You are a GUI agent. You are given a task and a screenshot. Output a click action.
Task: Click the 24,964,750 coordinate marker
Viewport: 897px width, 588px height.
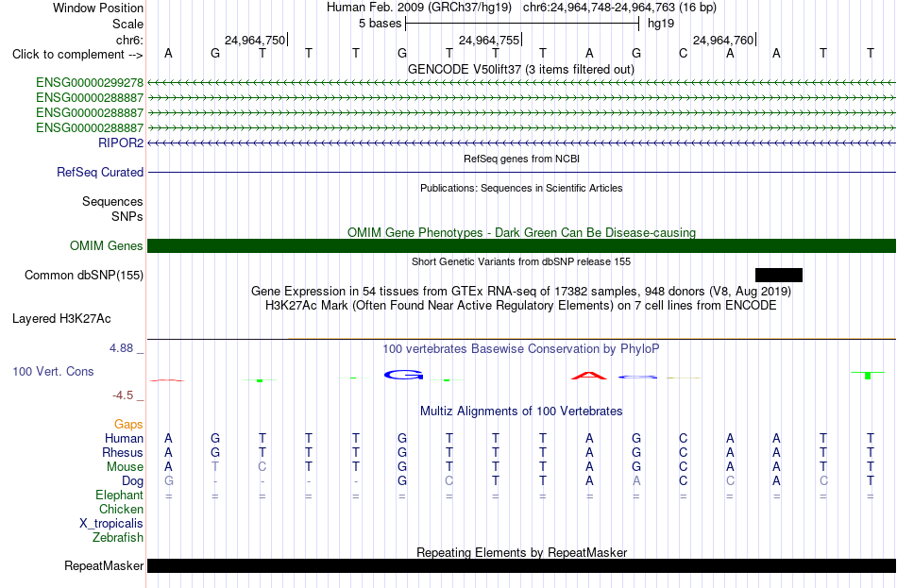[x=255, y=40]
